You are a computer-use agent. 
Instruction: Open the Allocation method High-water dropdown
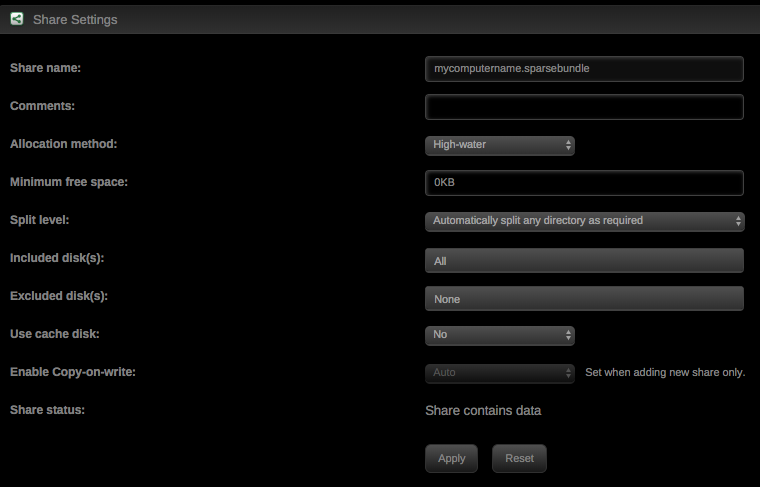pos(500,145)
